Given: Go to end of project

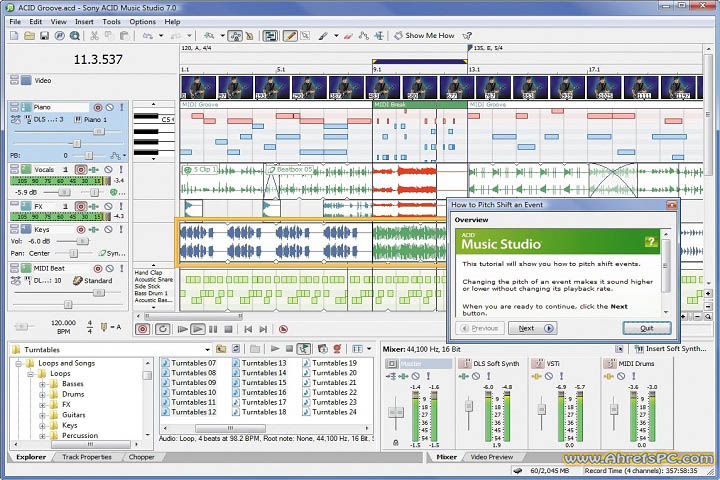Looking at the screenshot, I should [x=263, y=329].
